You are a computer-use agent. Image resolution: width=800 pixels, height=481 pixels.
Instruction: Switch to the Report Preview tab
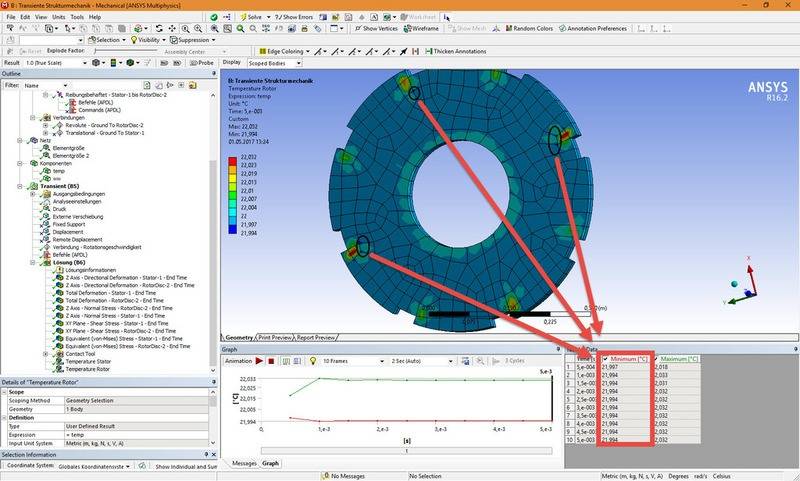(x=315, y=337)
